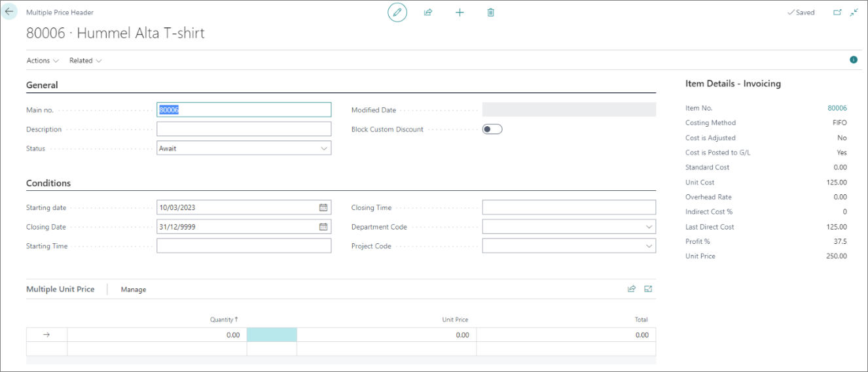Screen dimensions: 868x372
Task: Expand Multiple Unit Price section to full view
Action: pyautogui.click(x=649, y=289)
